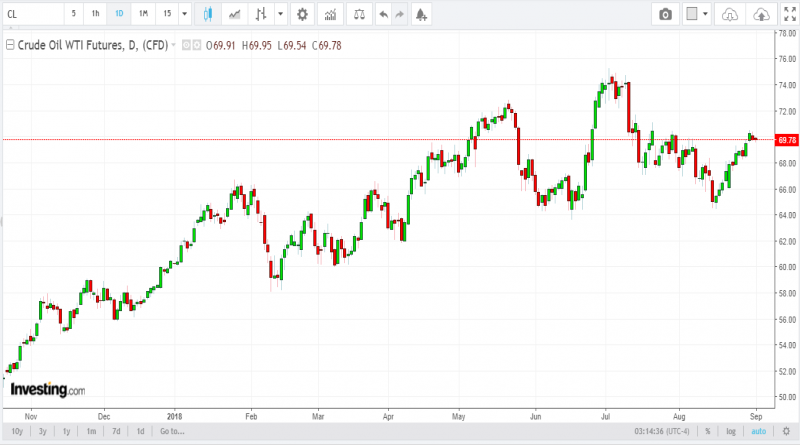
Task: Take a snapshot with the camera icon
Action: [665, 14]
